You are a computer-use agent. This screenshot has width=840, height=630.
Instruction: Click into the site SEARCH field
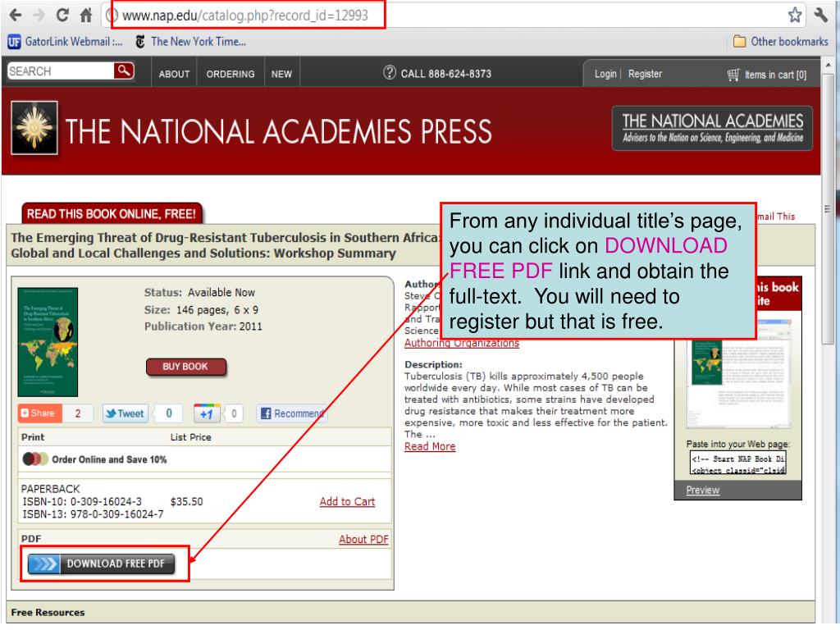(x=61, y=71)
